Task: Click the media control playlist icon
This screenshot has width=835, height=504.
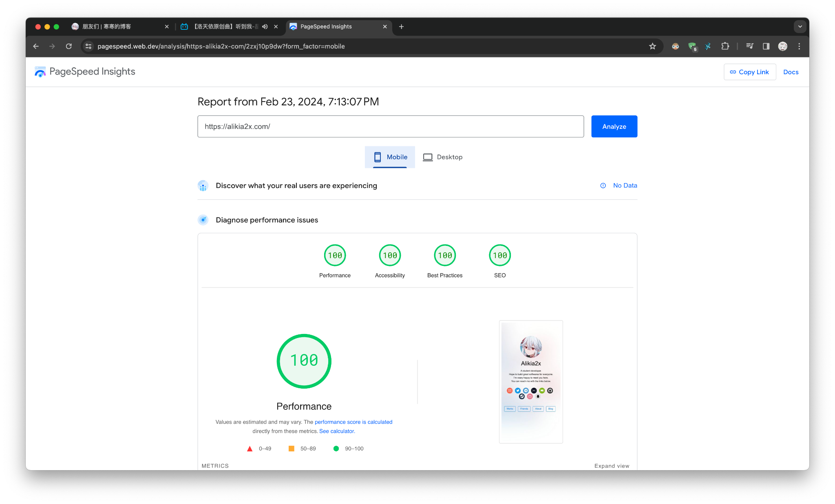Action: pyautogui.click(x=749, y=46)
